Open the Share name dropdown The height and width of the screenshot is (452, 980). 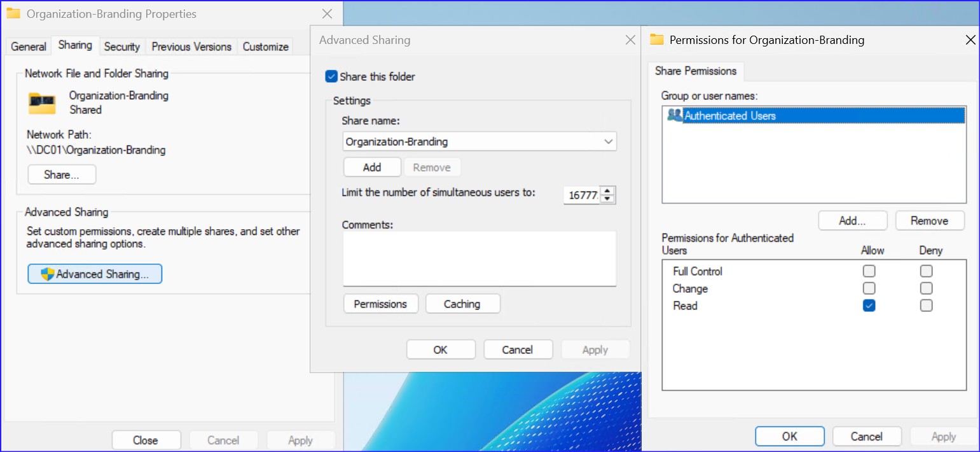coord(609,141)
